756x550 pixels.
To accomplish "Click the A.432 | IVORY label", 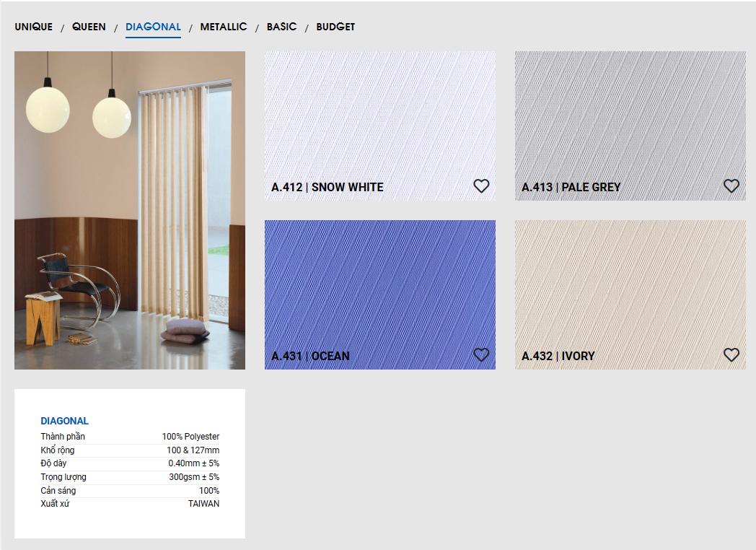I will (x=558, y=356).
